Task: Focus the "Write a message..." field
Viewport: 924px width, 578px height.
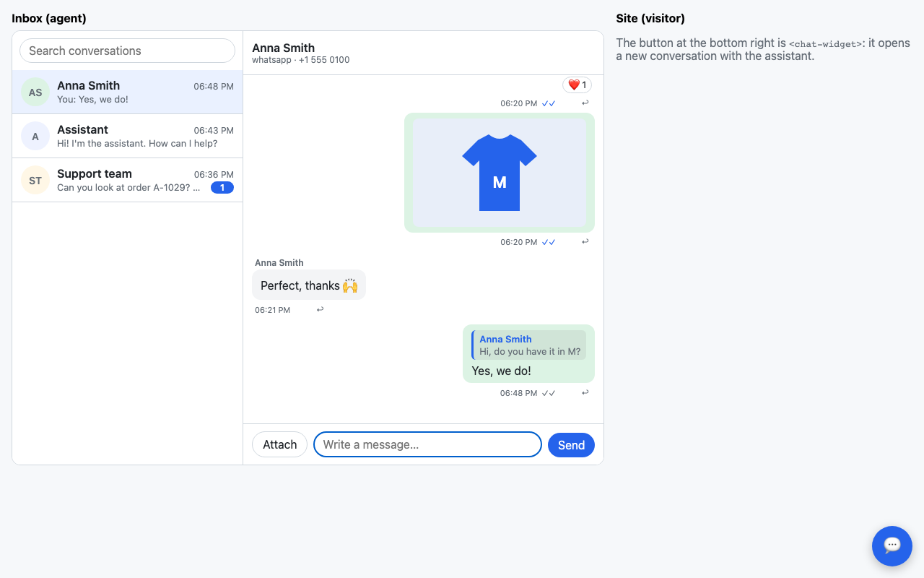Action: pyautogui.click(x=427, y=444)
